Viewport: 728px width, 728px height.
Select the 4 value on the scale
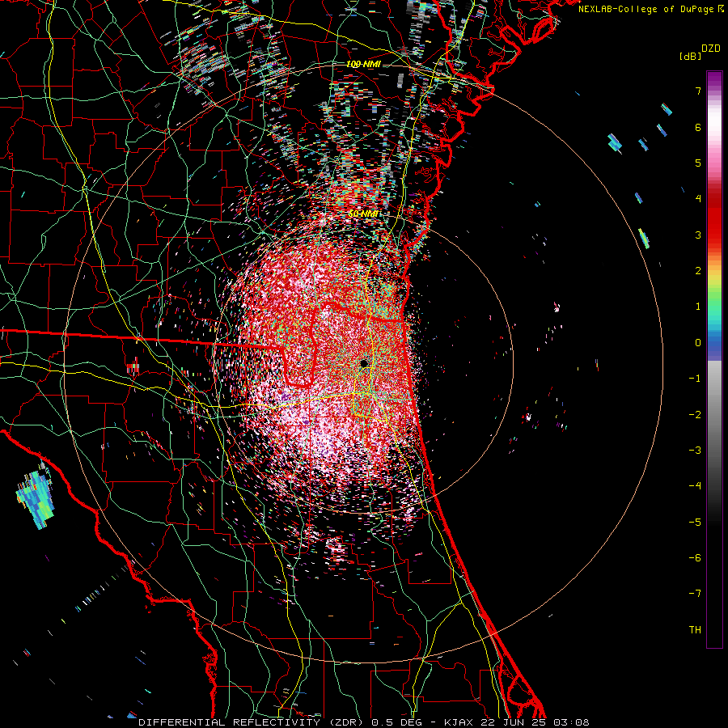pyautogui.click(x=698, y=198)
